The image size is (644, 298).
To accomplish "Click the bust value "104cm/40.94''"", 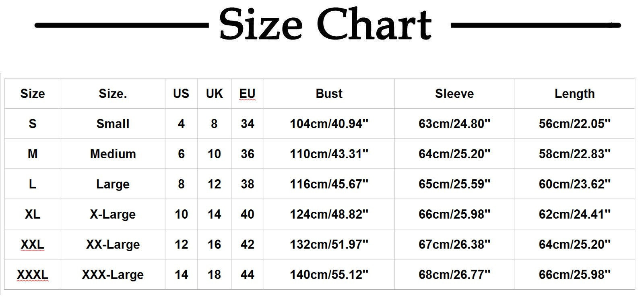I will tap(329, 124).
